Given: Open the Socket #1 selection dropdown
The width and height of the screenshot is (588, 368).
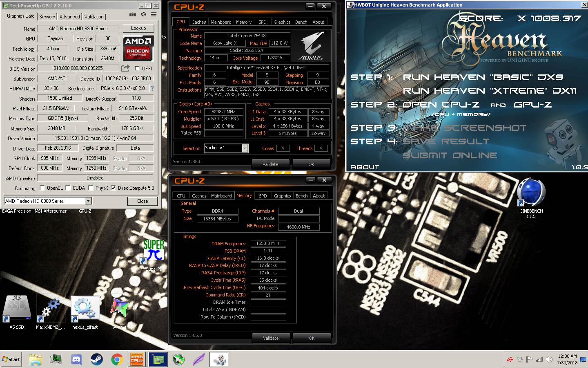Looking at the screenshot, I should pos(245,148).
